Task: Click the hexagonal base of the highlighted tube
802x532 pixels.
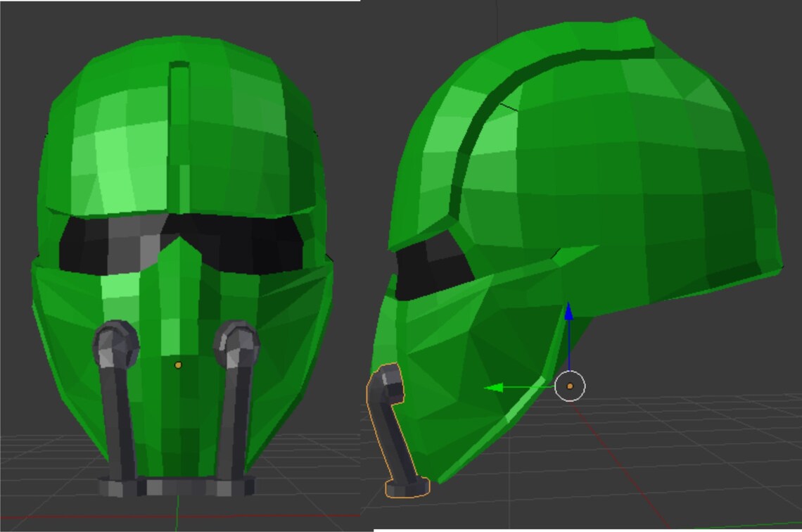Action: pos(405,488)
